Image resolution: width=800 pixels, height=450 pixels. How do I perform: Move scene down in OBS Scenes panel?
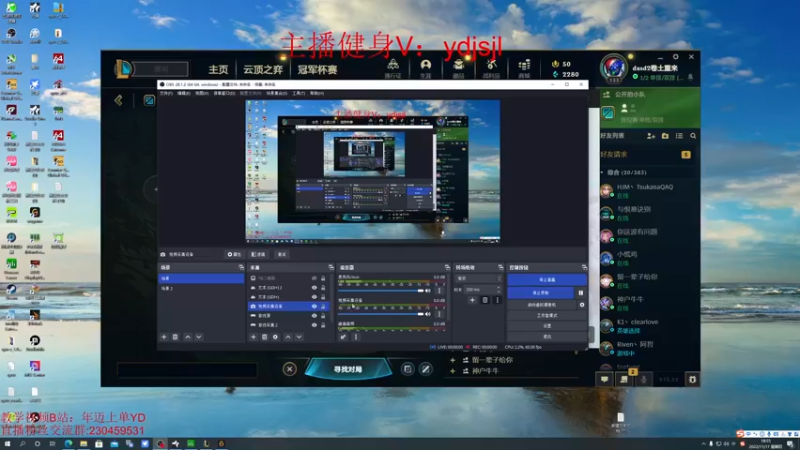[198, 337]
